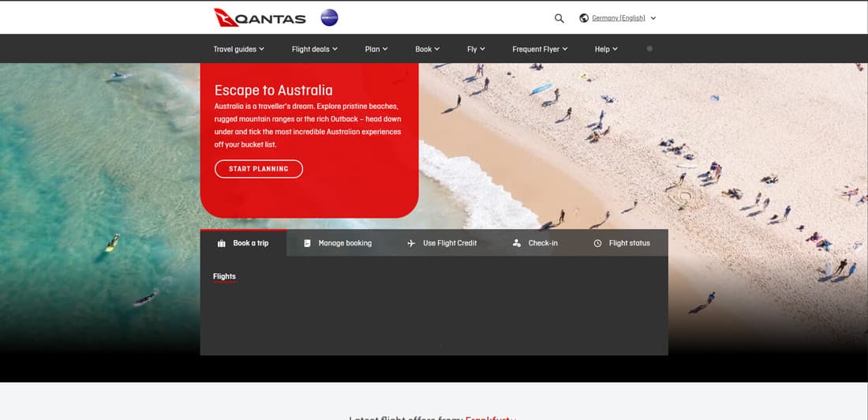Click the Frankfurt departure city link
The image size is (868, 420).
pyautogui.click(x=491, y=417)
